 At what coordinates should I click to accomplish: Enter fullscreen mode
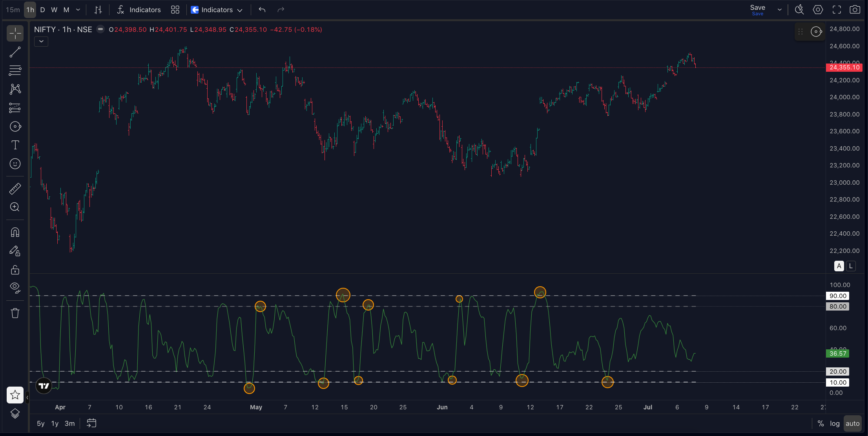[x=837, y=10]
